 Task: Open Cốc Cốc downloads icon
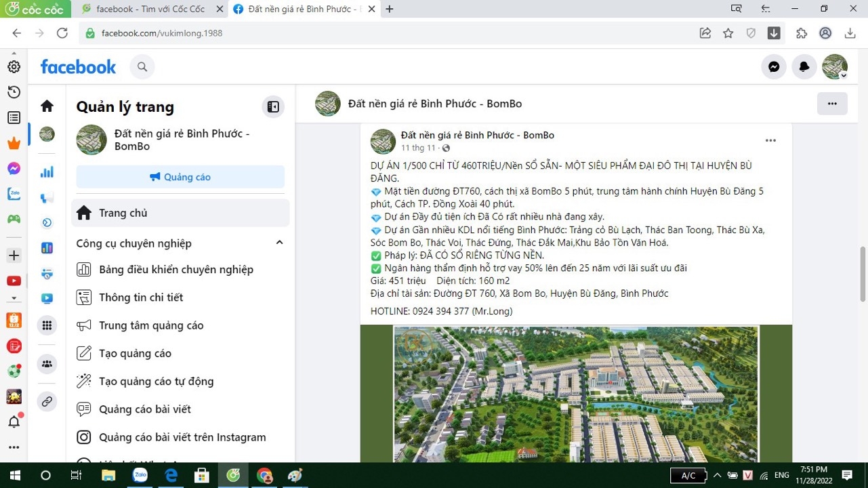click(x=850, y=33)
